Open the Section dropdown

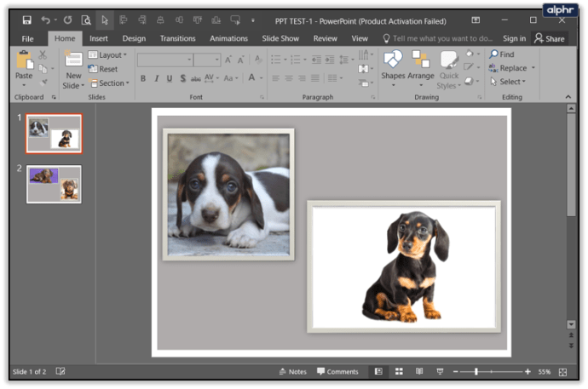[x=113, y=83]
